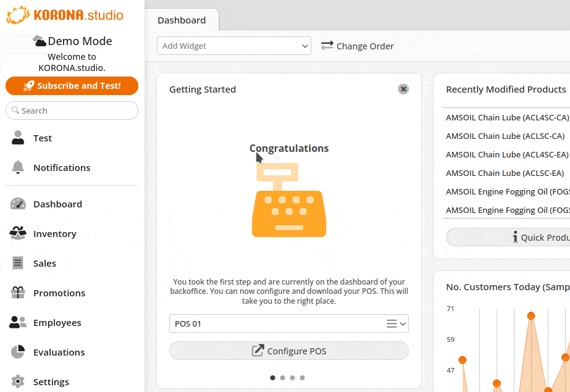Click the Test user profile icon

point(18,138)
